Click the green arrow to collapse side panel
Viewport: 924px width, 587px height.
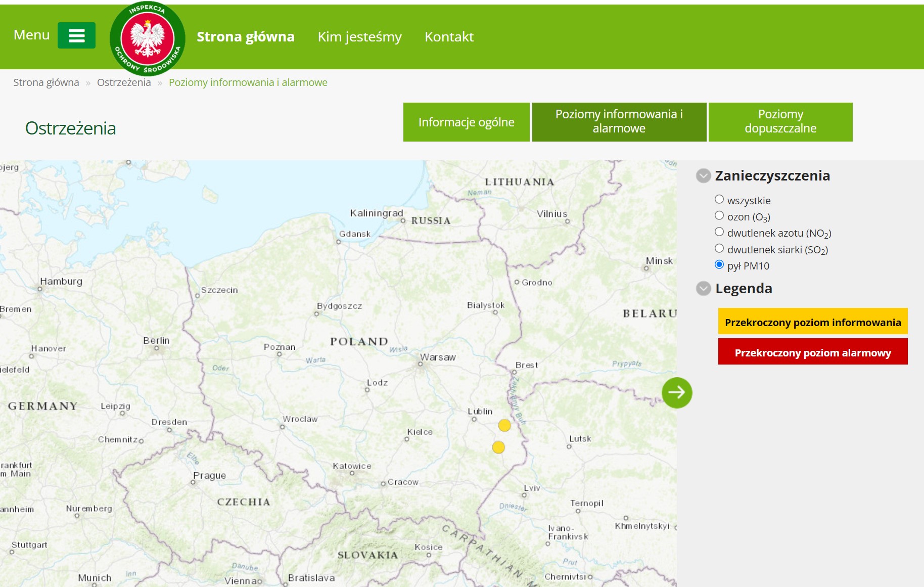coord(676,392)
